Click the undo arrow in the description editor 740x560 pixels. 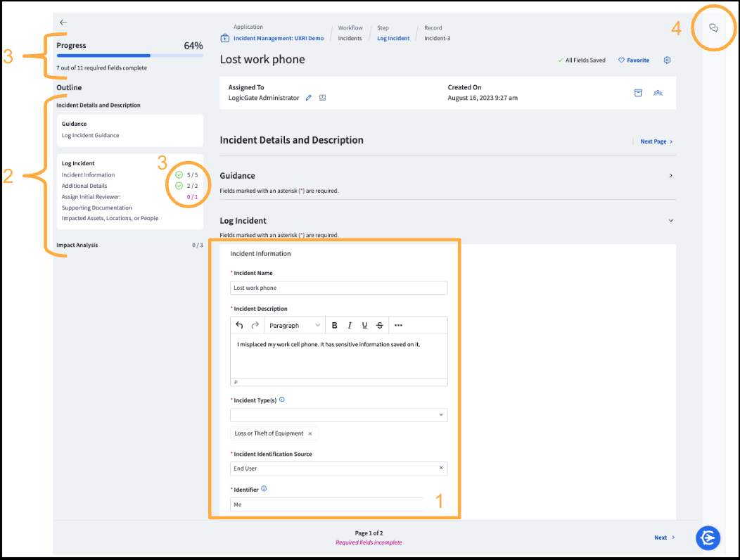(x=239, y=324)
